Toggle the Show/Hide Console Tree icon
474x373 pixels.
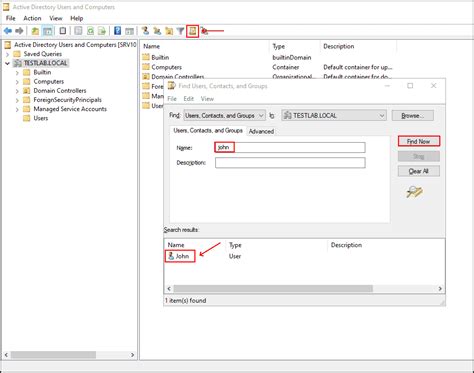click(x=48, y=31)
